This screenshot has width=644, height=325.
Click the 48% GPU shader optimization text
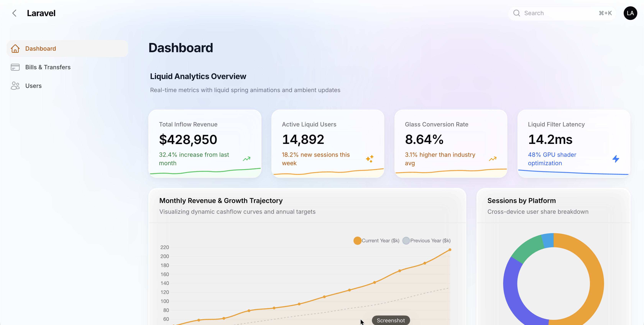pyautogui.click(x=552, y=159)
